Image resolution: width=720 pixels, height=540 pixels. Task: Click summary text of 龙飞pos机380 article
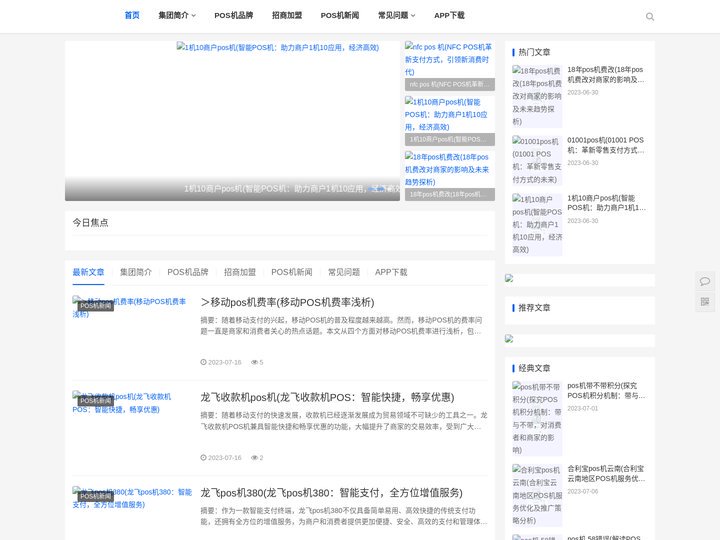tap(344, 517)
